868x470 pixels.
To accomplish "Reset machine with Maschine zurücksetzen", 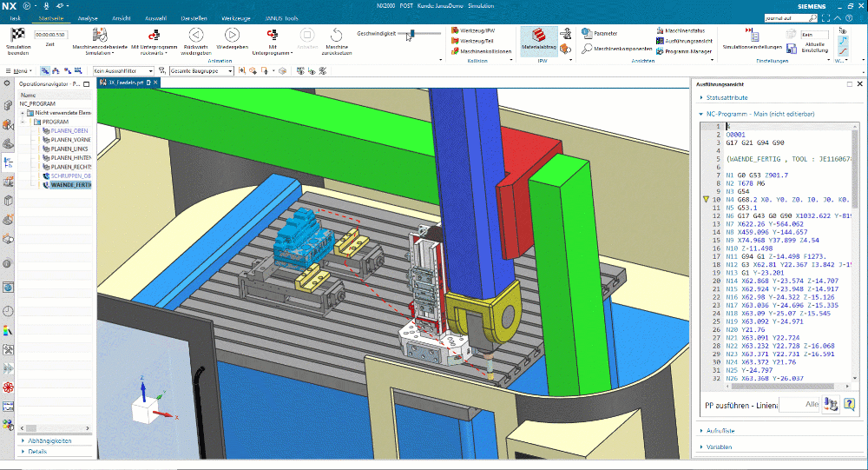I will pyautogui.click(x=337, y=42).
